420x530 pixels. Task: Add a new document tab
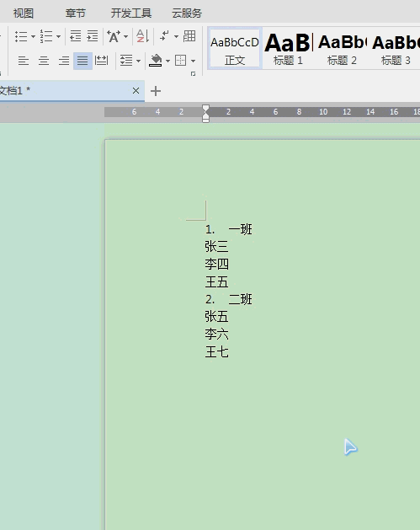point(156,91)
